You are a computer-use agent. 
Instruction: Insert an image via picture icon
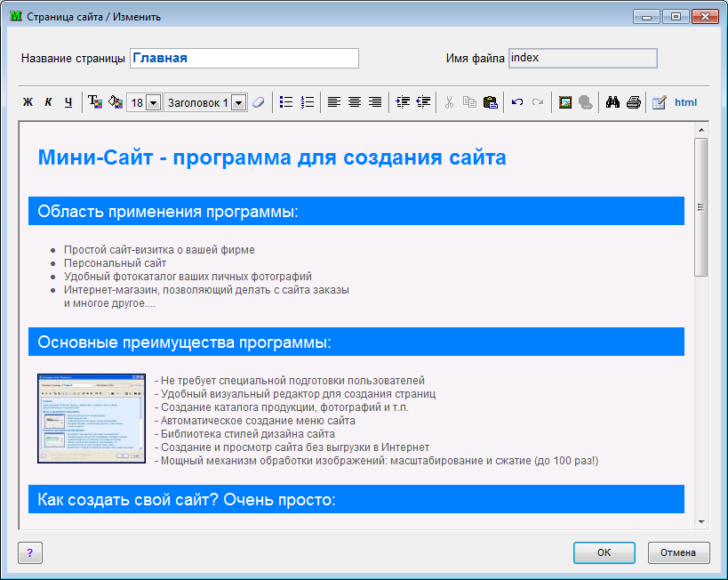tap(564, 102)
